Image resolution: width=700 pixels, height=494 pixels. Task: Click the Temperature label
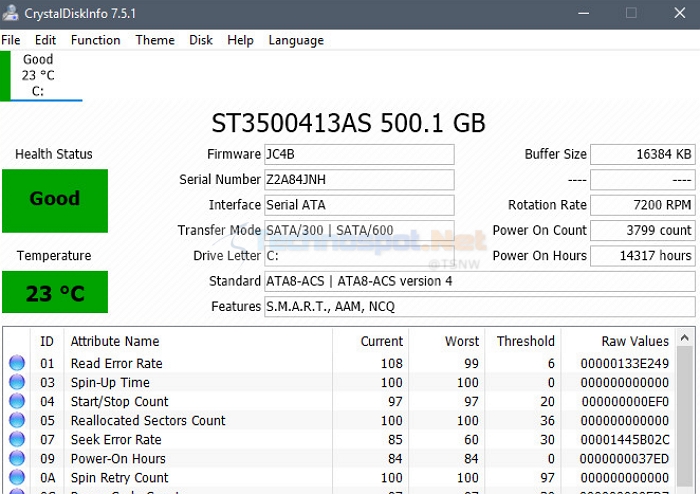[54, 255]
